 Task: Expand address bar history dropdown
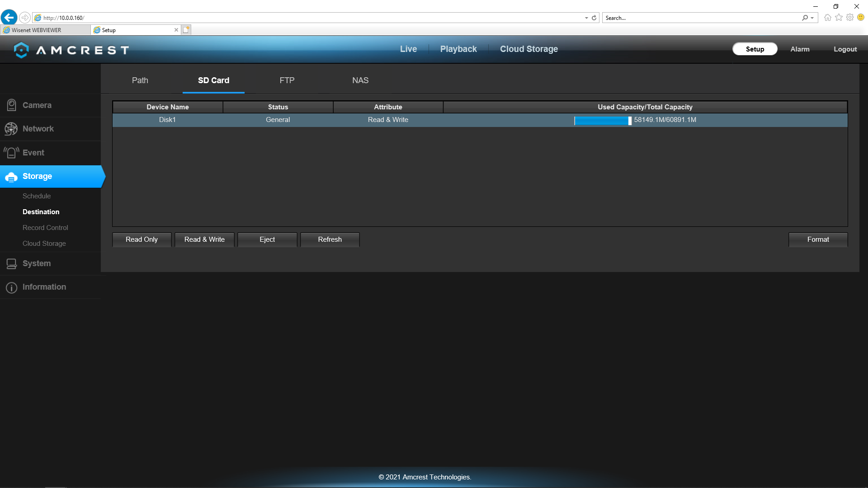(x=586, y=18)
